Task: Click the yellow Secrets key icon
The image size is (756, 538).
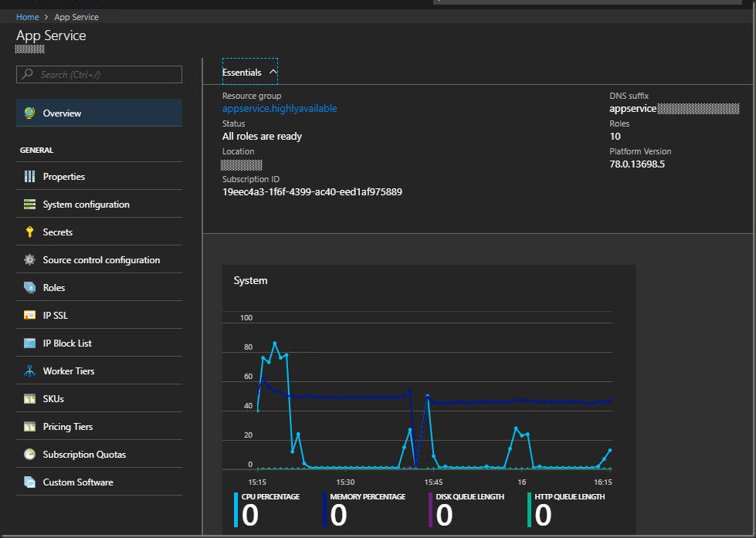Action: (x=29, y=232)
